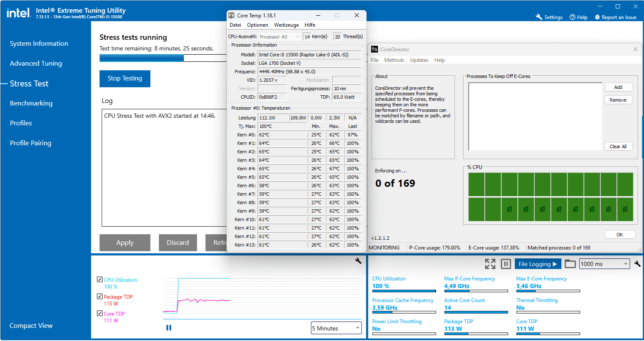The image size is (644, 341).
Task: Close the CoreDirector window
Action: pos(635,49)
